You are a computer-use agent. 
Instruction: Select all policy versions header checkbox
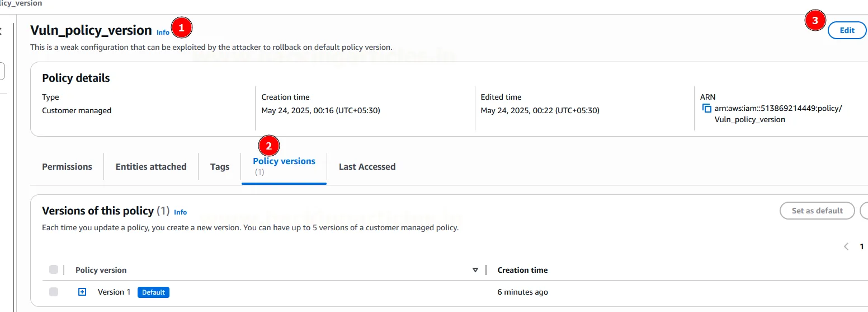click(x=54, y=270)
